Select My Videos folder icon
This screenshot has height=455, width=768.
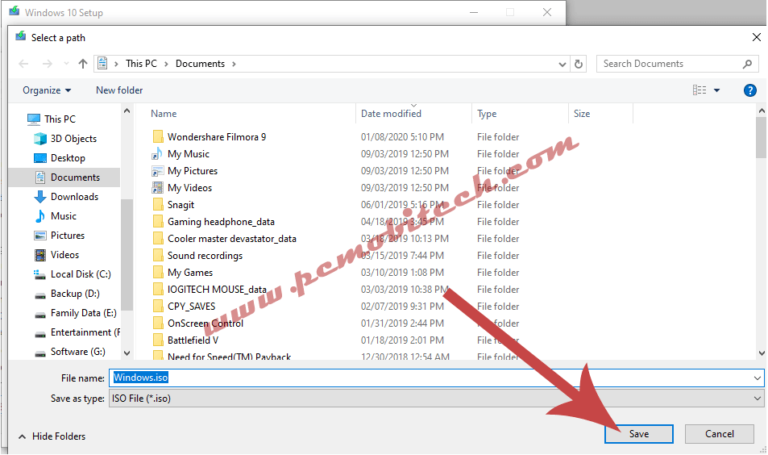tap(157, 188)
